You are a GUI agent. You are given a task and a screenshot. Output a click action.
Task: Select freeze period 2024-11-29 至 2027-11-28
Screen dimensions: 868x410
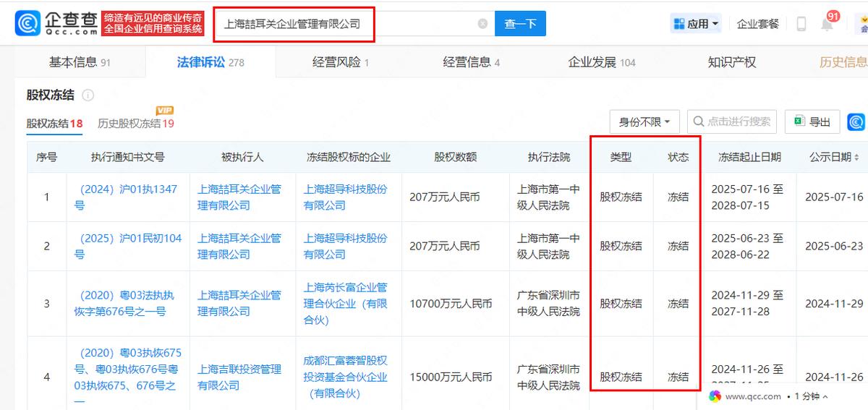[x=747, y=303]
